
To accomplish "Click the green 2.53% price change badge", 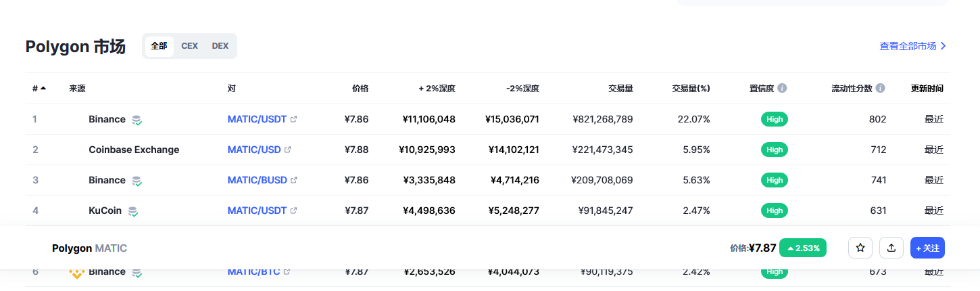I will (x=803, y=248).
